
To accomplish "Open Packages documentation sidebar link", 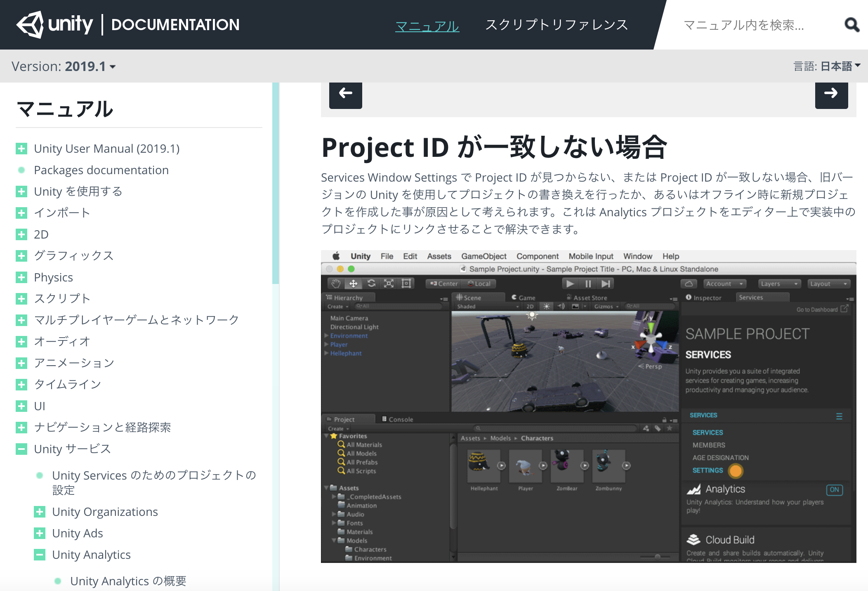I will tap(101, 170).
